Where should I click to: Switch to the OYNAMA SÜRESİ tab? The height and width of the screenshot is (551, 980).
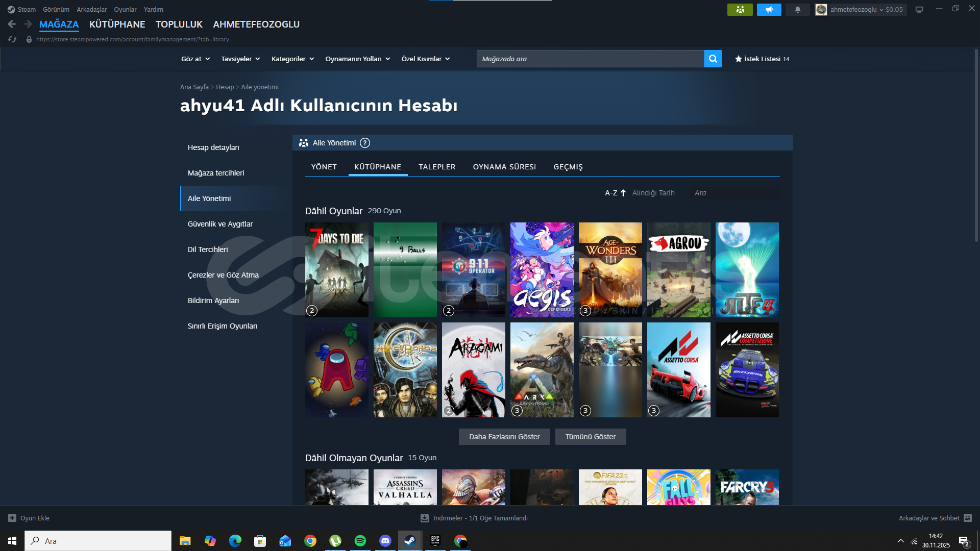(x=504, y=167)
